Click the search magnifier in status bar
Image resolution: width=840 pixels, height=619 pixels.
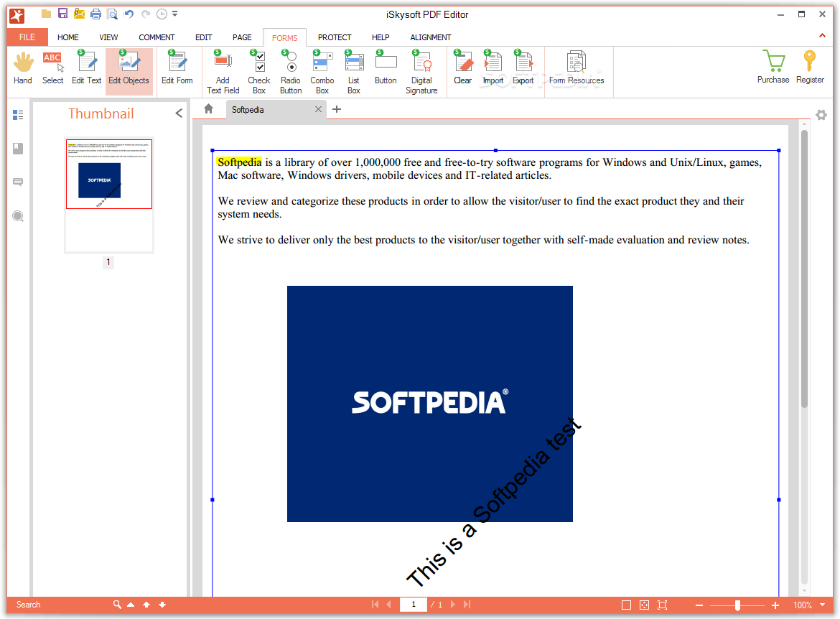(117, 605)
